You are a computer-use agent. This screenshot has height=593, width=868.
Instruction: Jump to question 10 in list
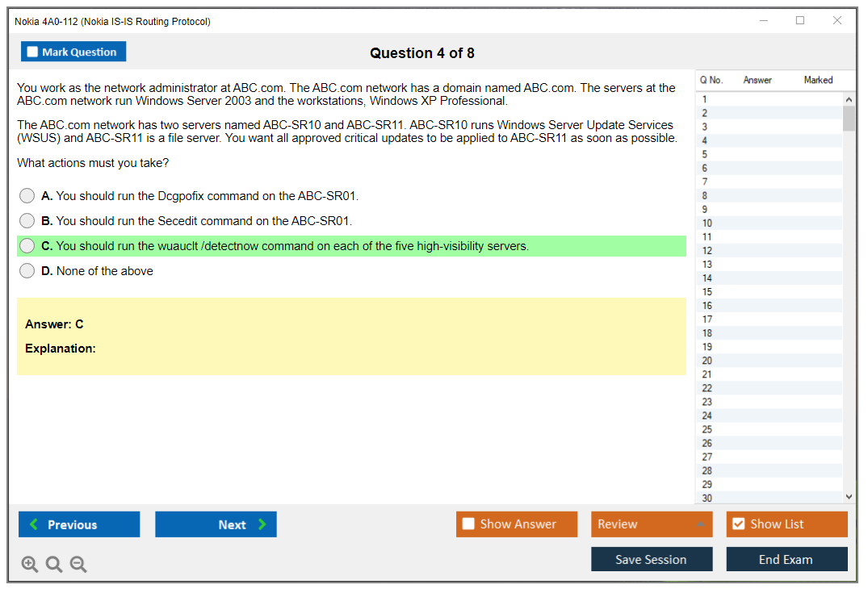pos(707,223)
